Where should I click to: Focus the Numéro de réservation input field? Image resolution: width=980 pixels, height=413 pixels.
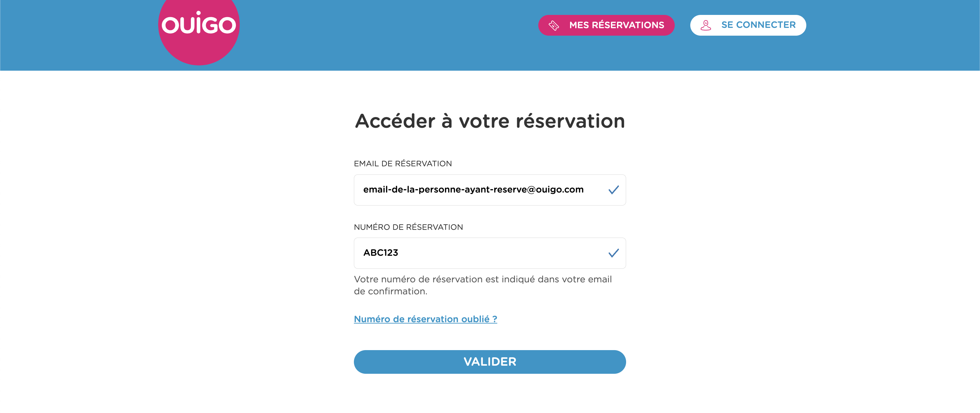490,253
